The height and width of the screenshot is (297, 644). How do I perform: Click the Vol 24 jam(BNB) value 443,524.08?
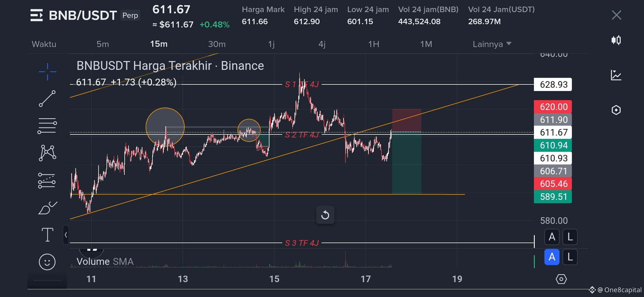click(419, 21)
